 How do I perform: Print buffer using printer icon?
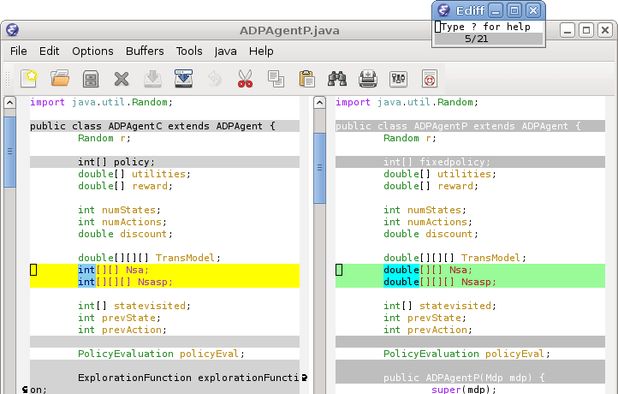point(368,78)
